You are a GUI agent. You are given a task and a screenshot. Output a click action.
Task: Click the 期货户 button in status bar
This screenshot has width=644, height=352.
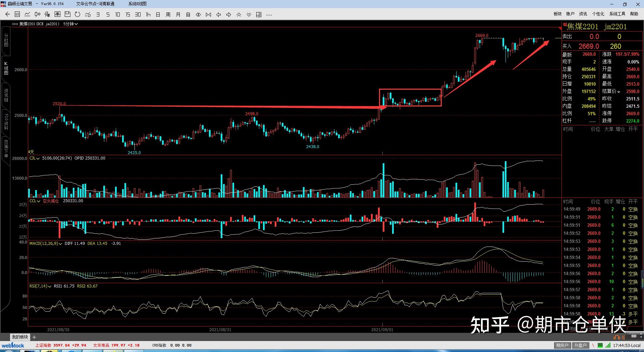coord(562,345)
